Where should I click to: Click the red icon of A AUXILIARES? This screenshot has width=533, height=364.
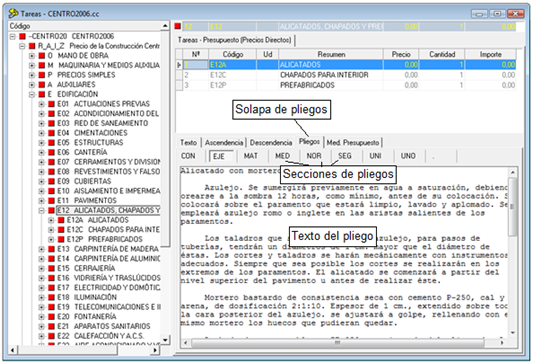(x=42, y=85)
